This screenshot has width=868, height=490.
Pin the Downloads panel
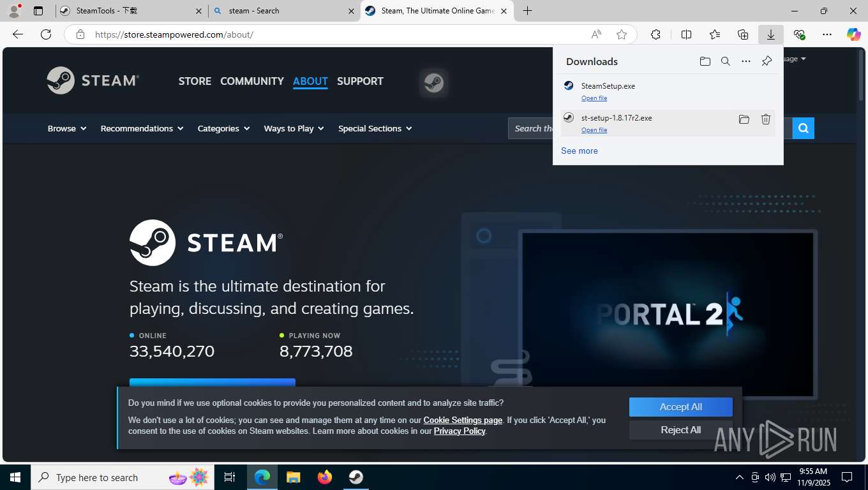(767, 61)
